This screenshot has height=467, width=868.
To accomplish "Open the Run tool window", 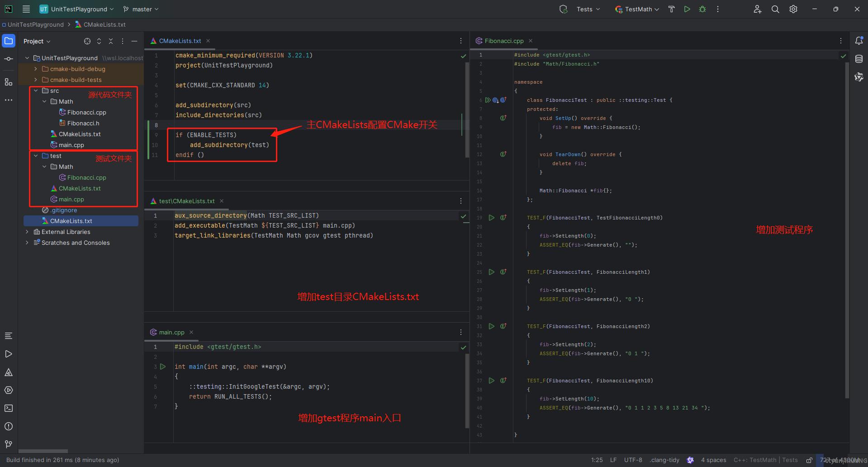I will pos(9,354).
